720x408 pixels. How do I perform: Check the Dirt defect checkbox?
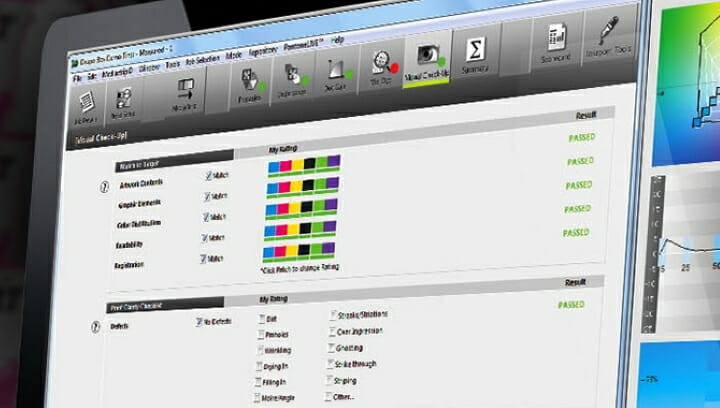[x=262, y=319]
